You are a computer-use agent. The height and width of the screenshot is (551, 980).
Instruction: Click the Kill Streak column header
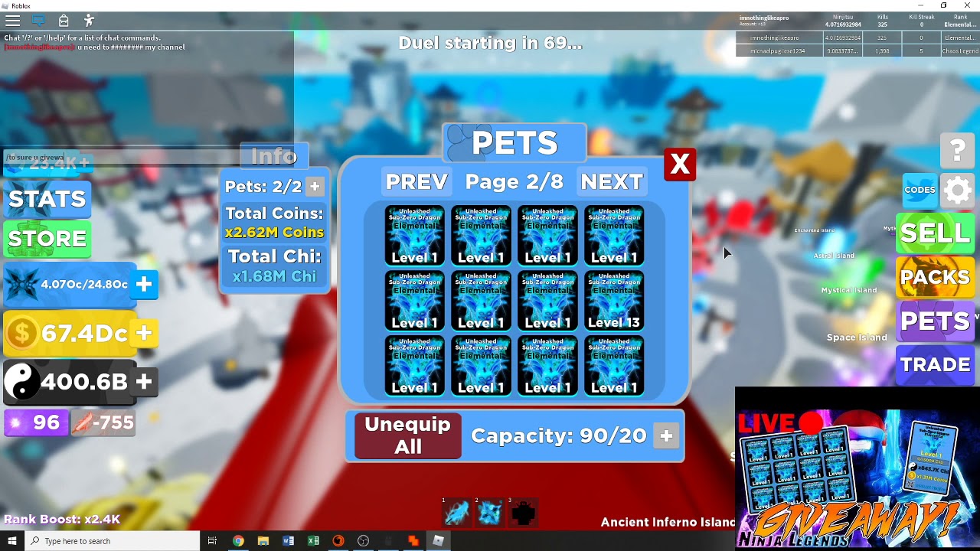[921, 17]
